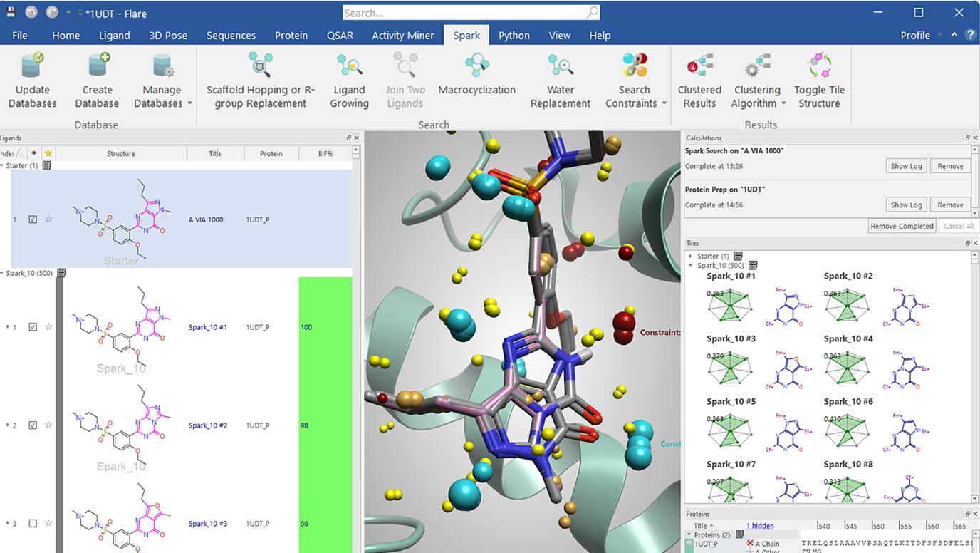The image size is (980, 553).
Task: Open the Water Replacement tool
Action: pos(561,80)
